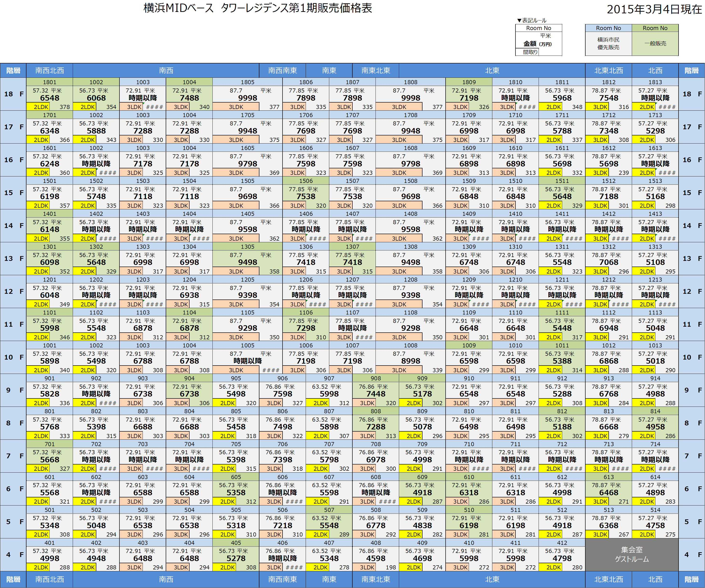Click the 一般販売 green legend swatch
The height and width of the screenshot is (588, 705).
point(655,43)
